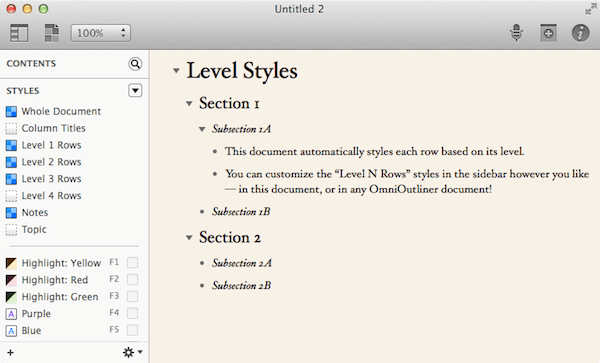
Task: Click bullet of 'This document automatically' row
Action: pos(215,152)
